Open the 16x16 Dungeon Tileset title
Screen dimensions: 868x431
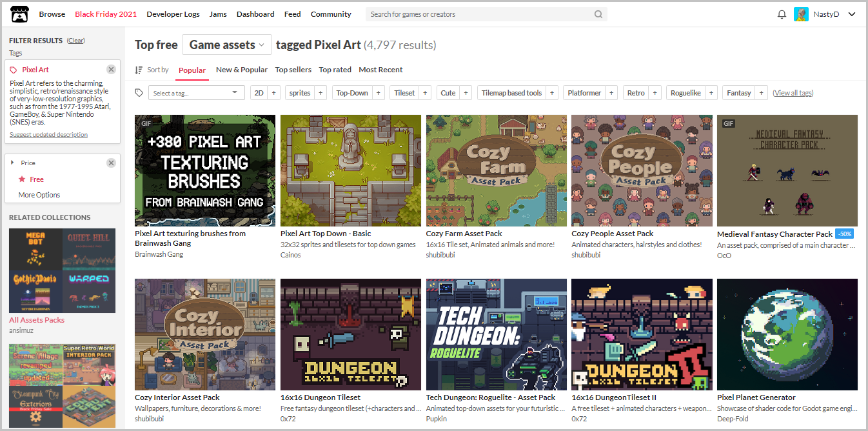click(x=321, y=397)
